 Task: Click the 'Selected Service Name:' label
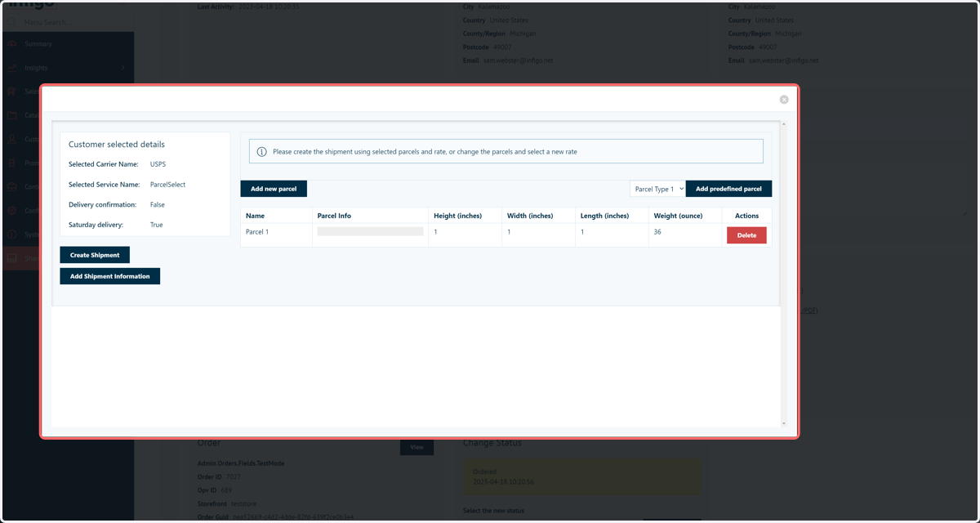[104, 185]
